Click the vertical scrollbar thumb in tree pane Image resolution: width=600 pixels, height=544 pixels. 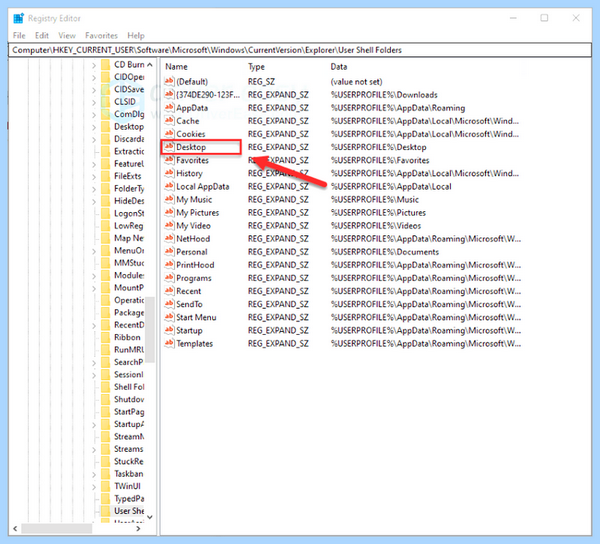[x=150, y=329]
